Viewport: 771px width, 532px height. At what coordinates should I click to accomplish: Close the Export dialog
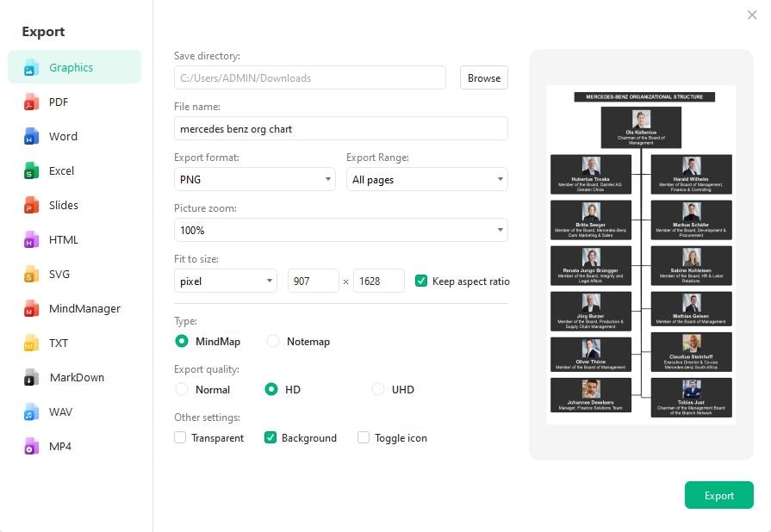click(x=752, y=15)
